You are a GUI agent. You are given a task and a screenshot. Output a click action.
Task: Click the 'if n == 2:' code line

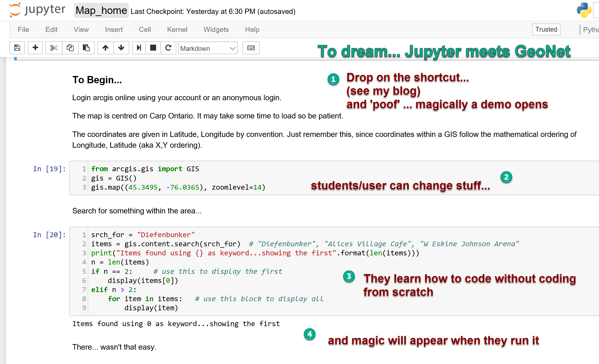point(187,271)
